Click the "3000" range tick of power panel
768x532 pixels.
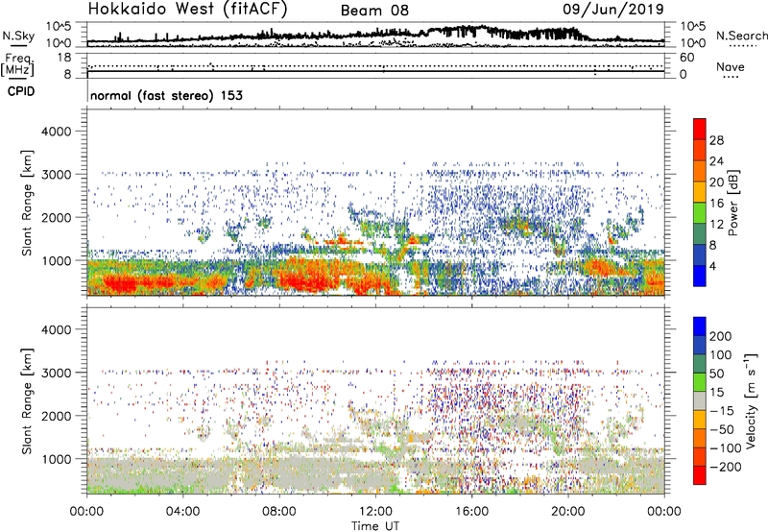(x=56, y=175)
